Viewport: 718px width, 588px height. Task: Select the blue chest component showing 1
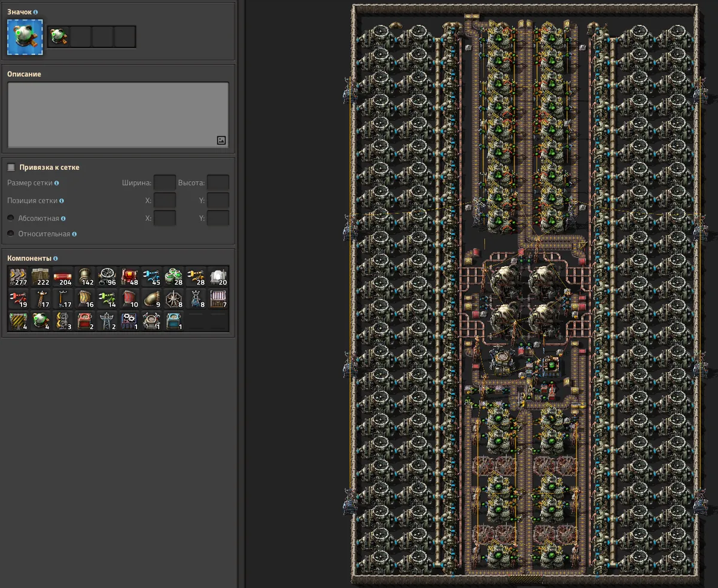coord(174,321)
